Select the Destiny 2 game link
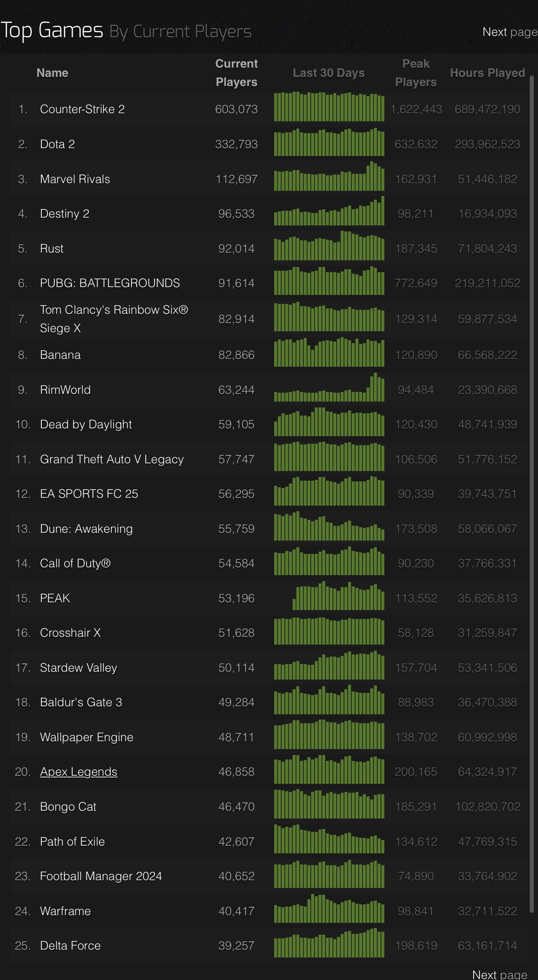Image resolution: width=538 pixels, height=980 pixels. click(65, 213)
